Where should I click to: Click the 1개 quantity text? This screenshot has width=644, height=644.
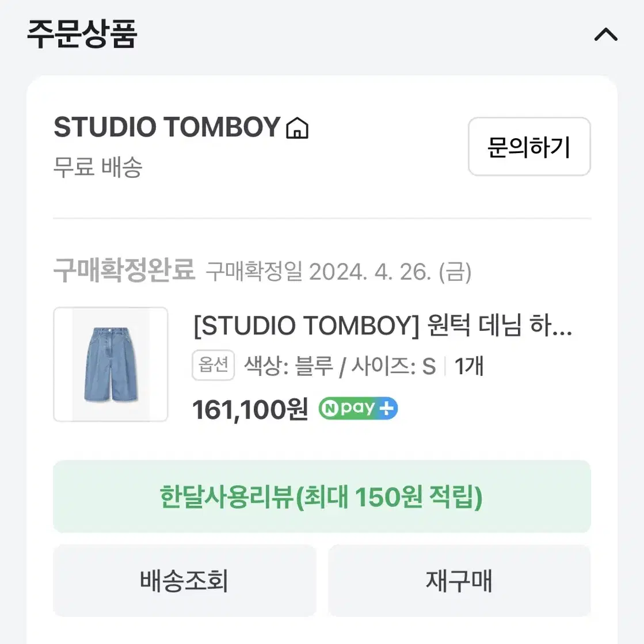(469, 366)
